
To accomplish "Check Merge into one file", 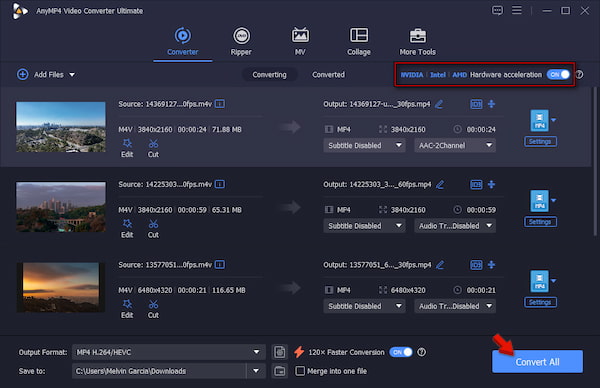I will 300,371.
